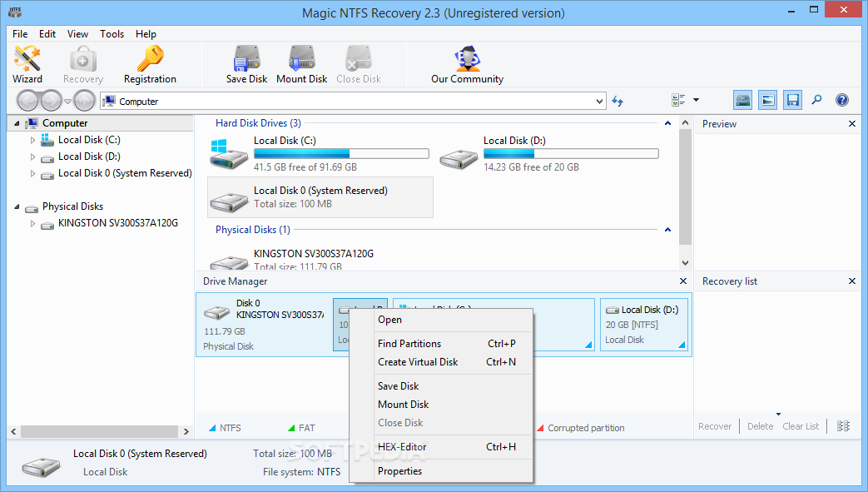
Task: Choose Mount Disk in context menu
Action: pyautogui.click(x=441, y=405)
